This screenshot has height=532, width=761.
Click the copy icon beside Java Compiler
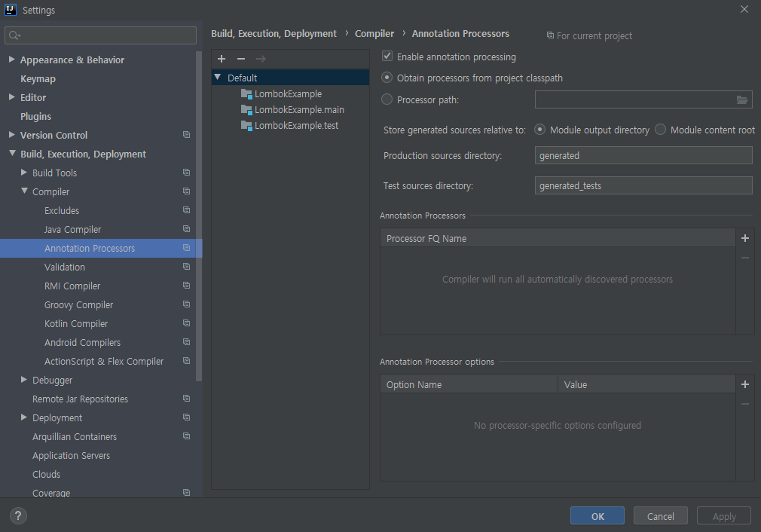(x=186, y=229)
